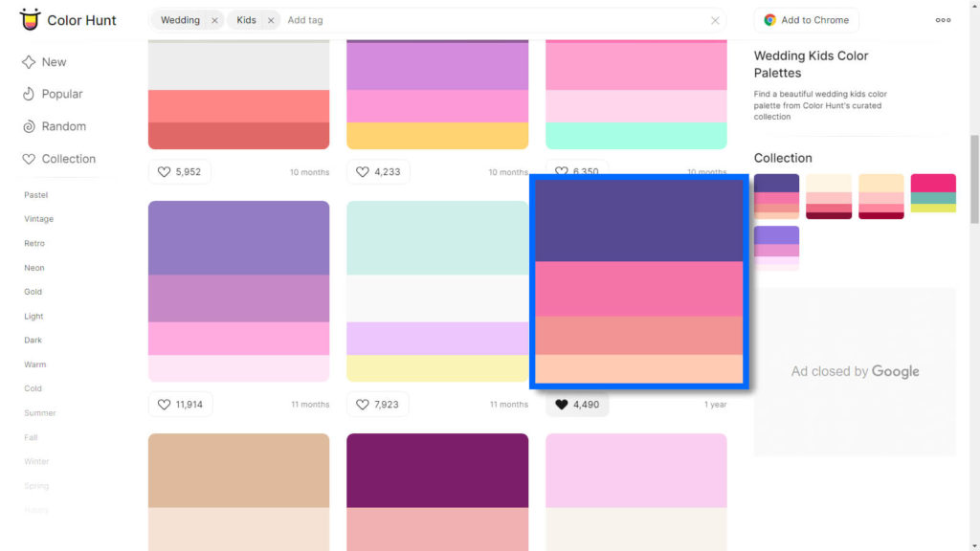This screenshot has height=551, width=980.
Task: Open the three-dot more options menu
Action: [x=943, y=20]
